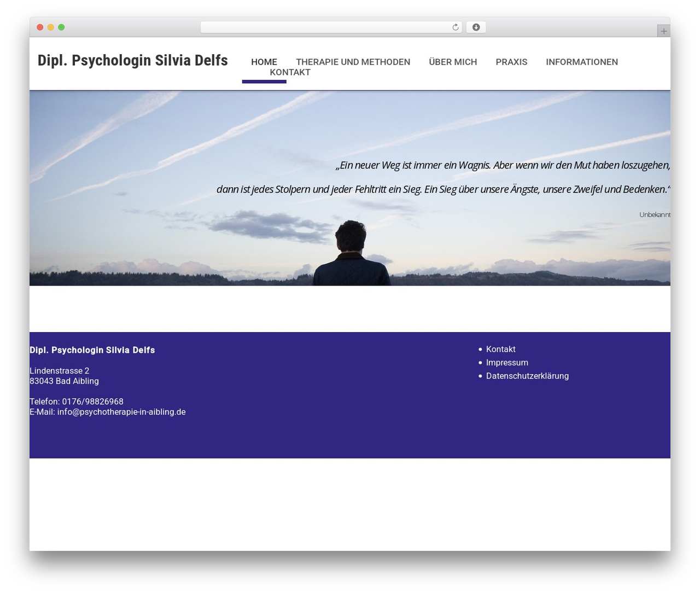Click the phone number 0176/98826968
This screenshot has height=593, width=700.
92,402
